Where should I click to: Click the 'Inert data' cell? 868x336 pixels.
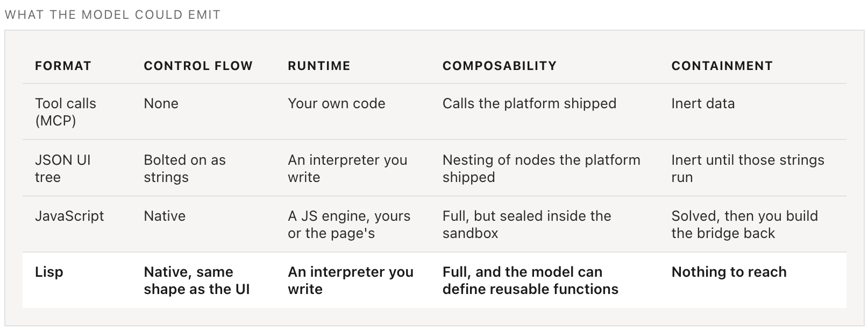tap(703, 103)
